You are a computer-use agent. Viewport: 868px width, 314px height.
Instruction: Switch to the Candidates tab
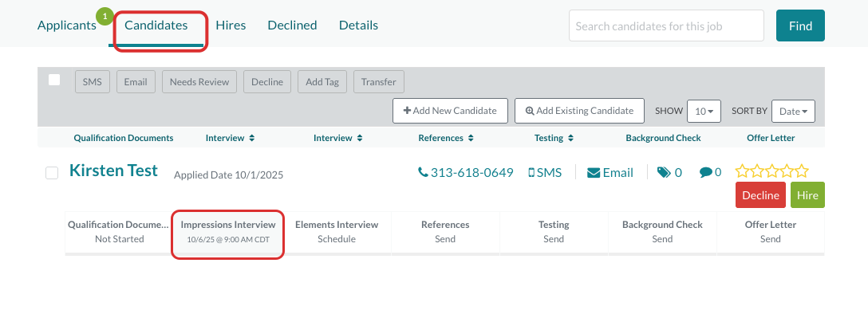156,25
